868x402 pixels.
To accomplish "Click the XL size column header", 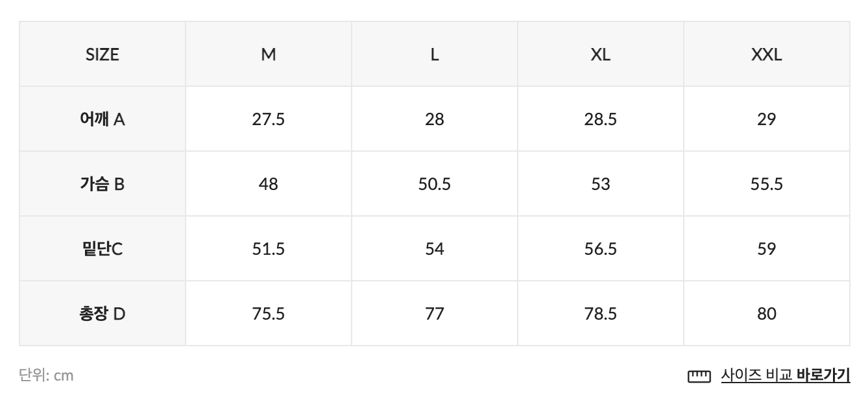I will pyautogui.click(x=601, y=54).
